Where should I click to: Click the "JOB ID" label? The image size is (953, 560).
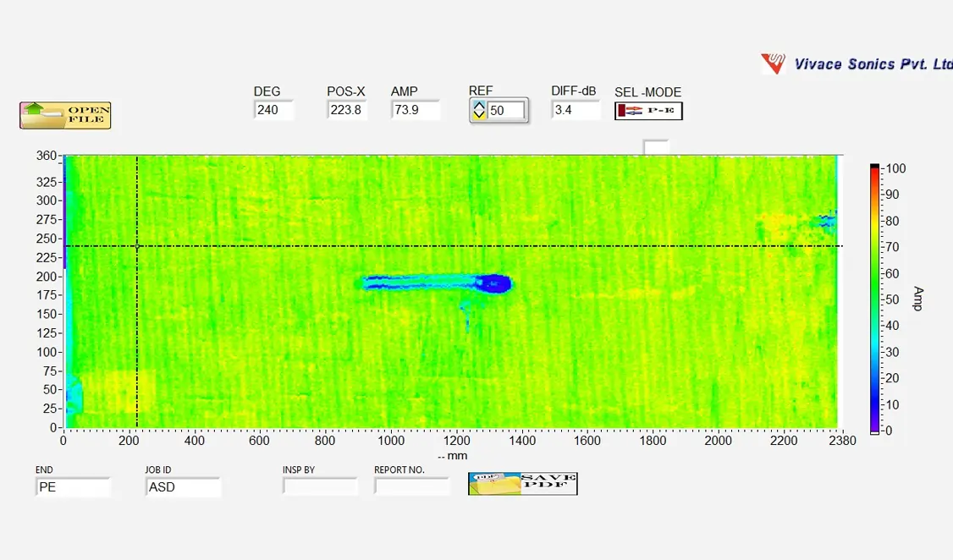point(158,469)
